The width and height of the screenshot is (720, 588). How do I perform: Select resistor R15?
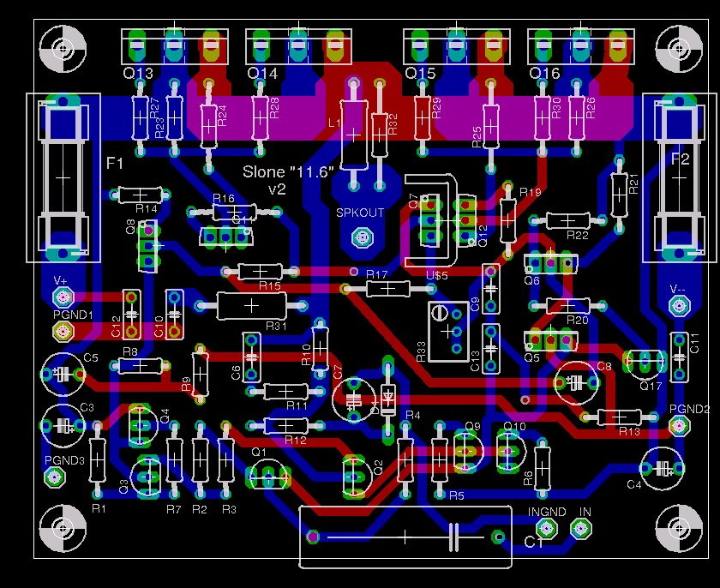[260, 272]
